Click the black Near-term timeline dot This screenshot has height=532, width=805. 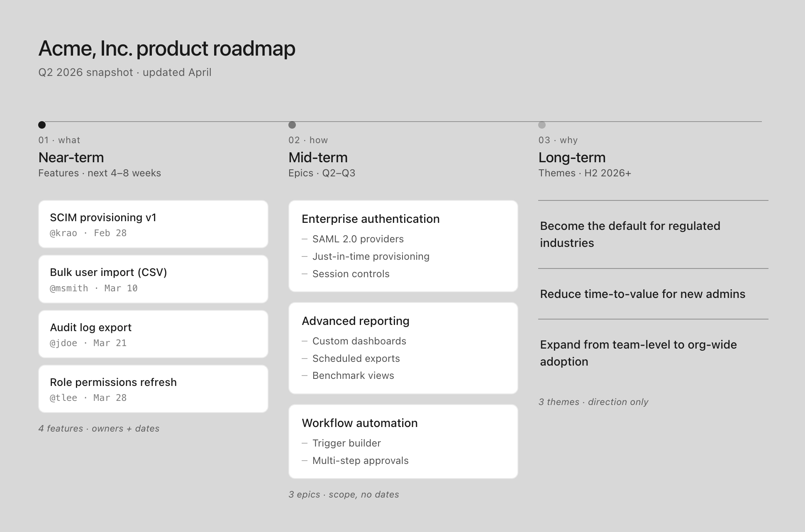click(42, 125)
